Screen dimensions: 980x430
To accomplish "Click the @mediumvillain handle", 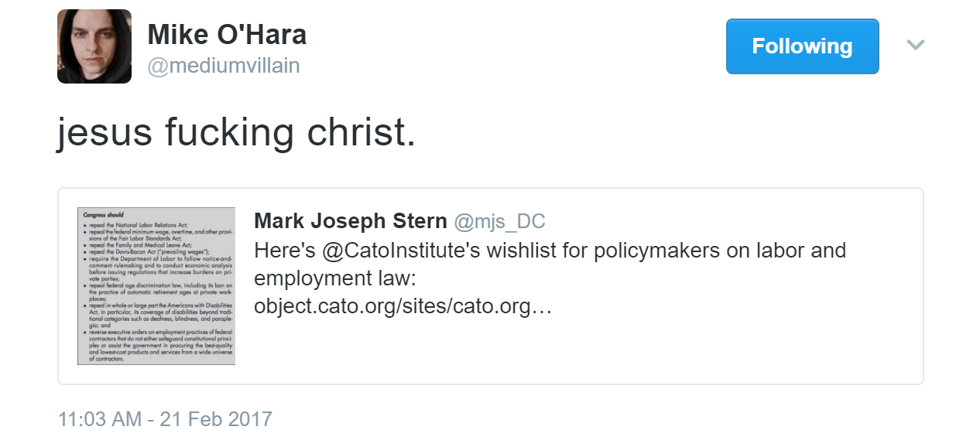I will click(x=224, y=67).
